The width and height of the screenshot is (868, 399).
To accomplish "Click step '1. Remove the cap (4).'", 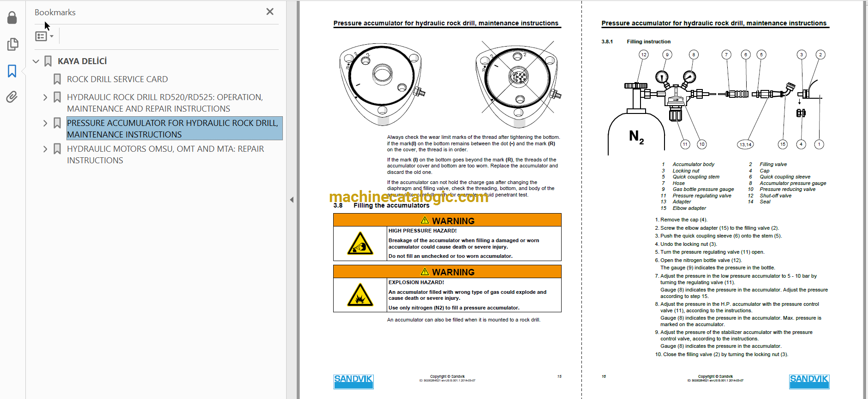I will point(681,220).
